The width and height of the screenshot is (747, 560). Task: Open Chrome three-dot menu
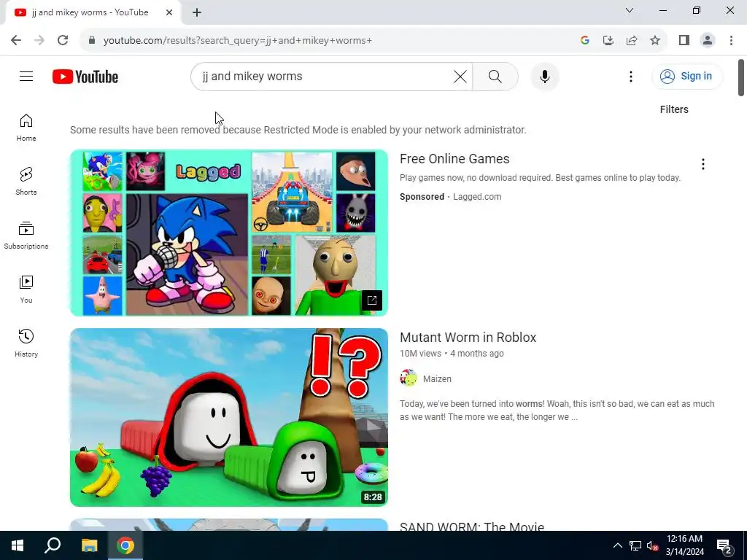coord(731,40)
